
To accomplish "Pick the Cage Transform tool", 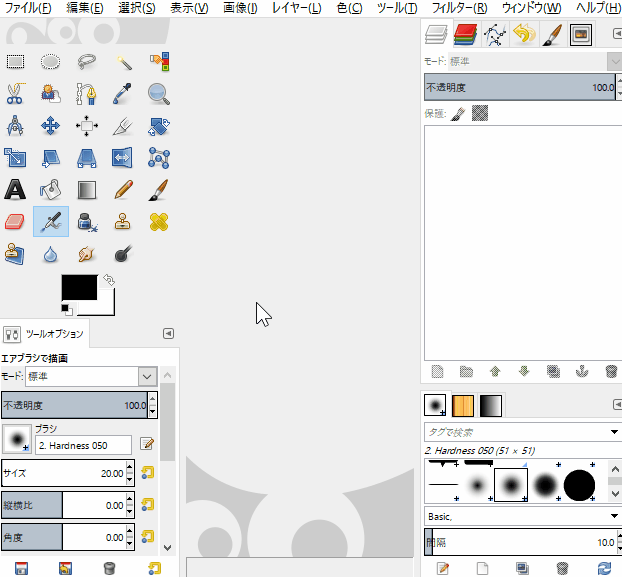I will (159, 158).
